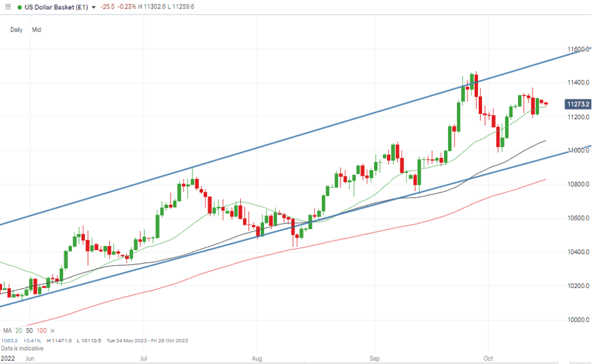Screen dimensions: 592x364
Task: Select the Daily timeframe option
Action: tap(16, 30)
